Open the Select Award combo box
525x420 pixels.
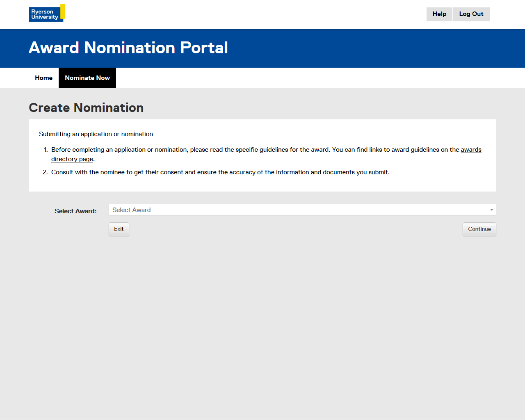(302, 210)
